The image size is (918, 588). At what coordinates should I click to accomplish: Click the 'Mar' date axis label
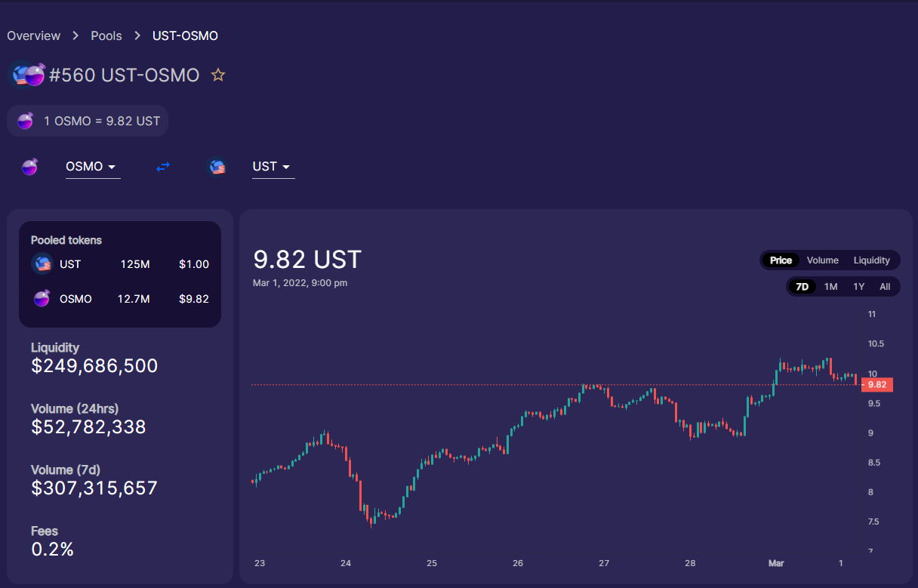[776, 563]
